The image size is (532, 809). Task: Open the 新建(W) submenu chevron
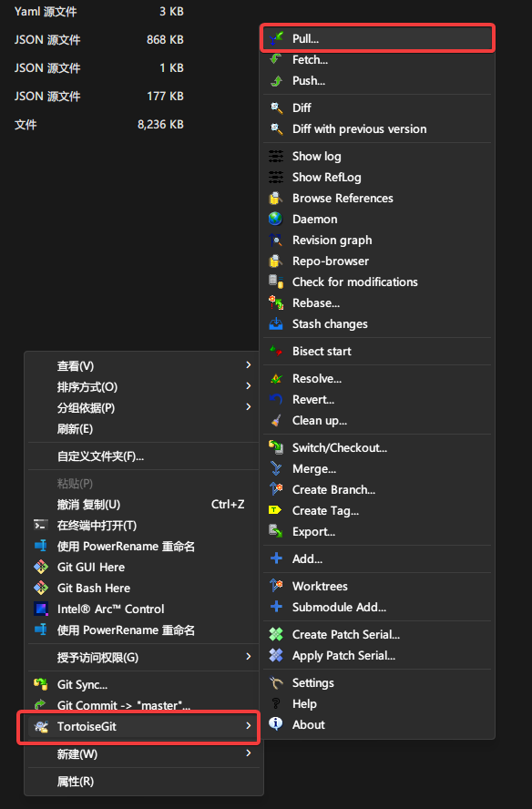249,753
